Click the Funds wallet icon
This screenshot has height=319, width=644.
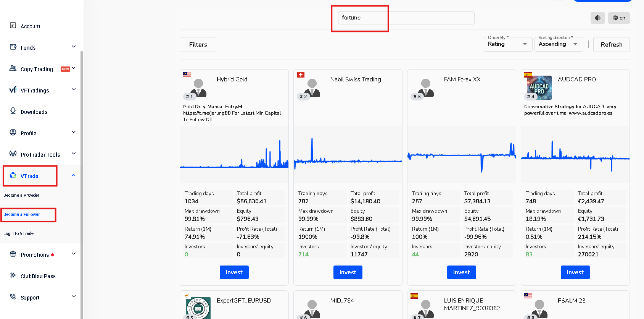point(13,47)
